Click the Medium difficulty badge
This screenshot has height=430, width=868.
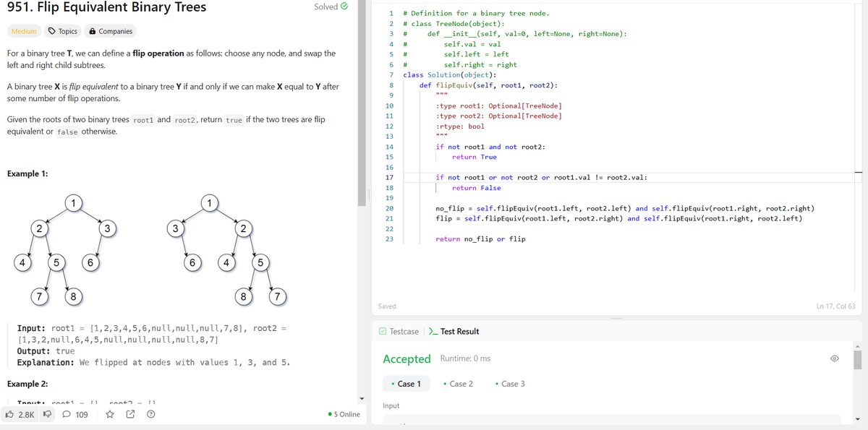(x=24, y=31)
